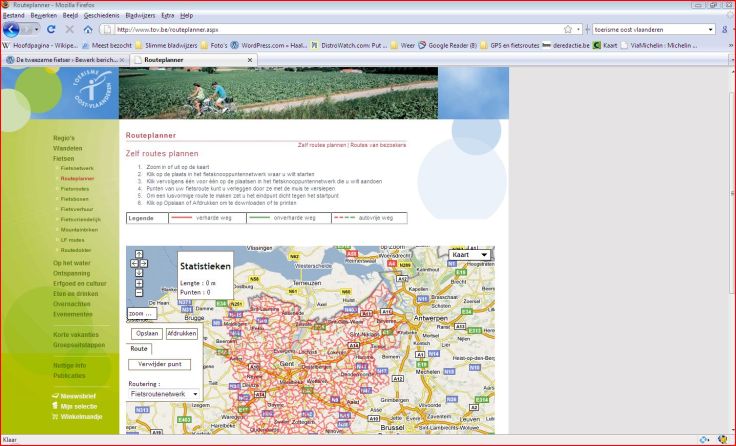Click the Opslaan button
Screen dimensions: 736x446
tap(147, 333)
